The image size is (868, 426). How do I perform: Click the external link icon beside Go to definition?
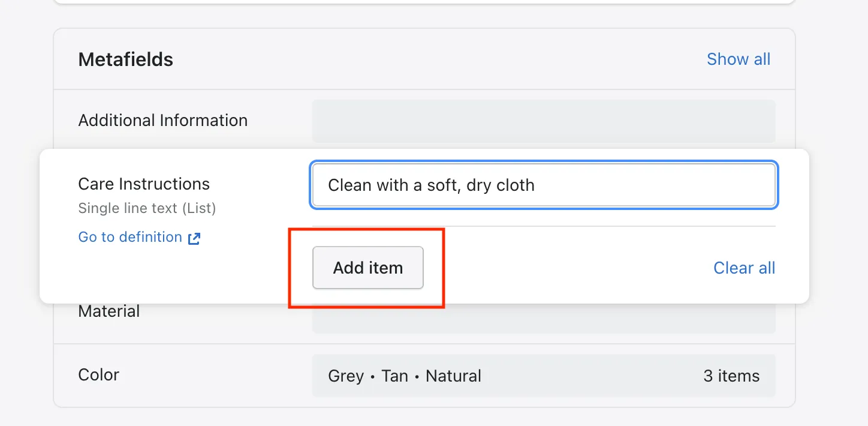(194, 238)
